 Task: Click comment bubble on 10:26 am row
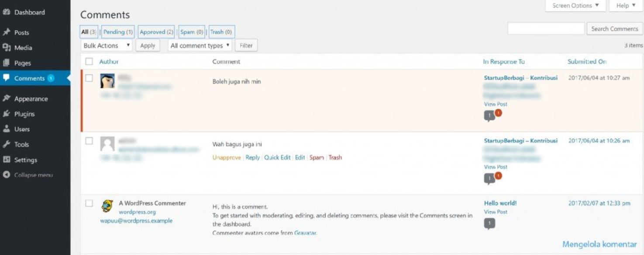(489, 178)
